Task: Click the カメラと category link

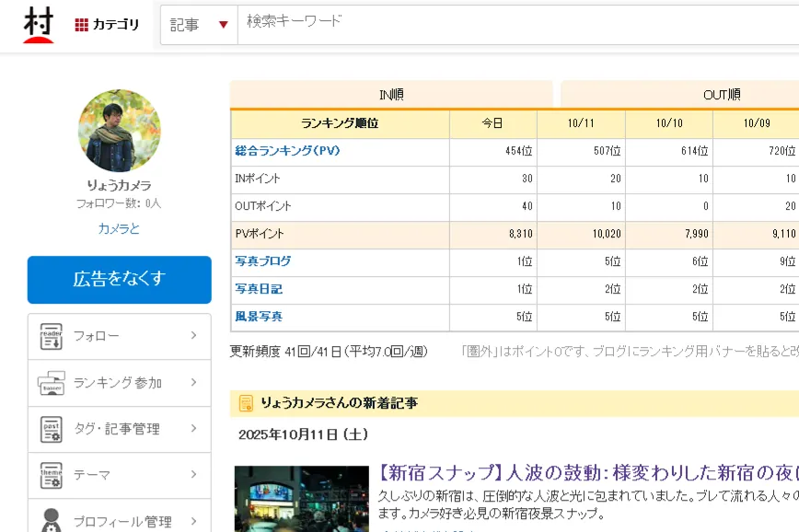Action: 120,228
